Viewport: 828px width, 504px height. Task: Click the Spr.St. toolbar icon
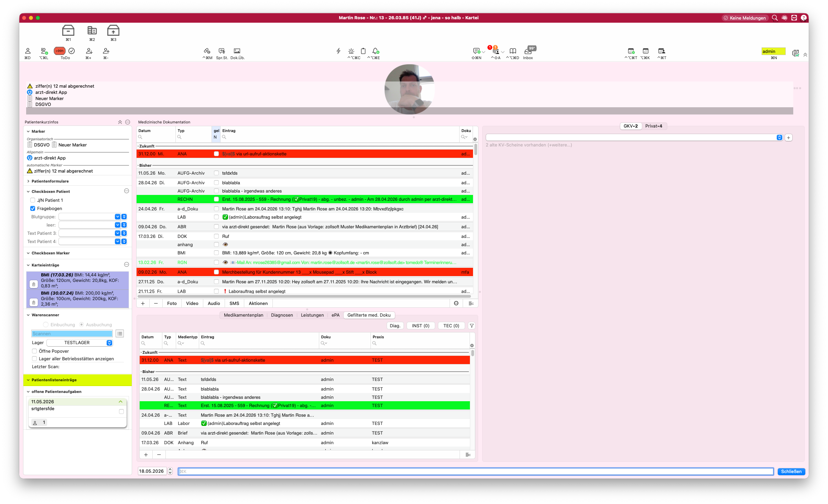[x=222, y=51]
